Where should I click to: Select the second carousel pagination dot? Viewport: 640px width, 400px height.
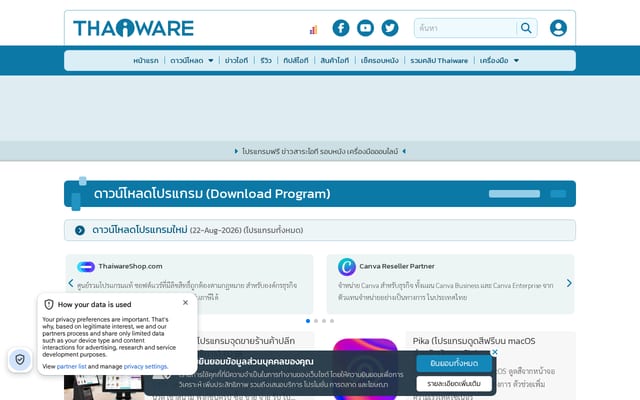[x=316, y=321]
